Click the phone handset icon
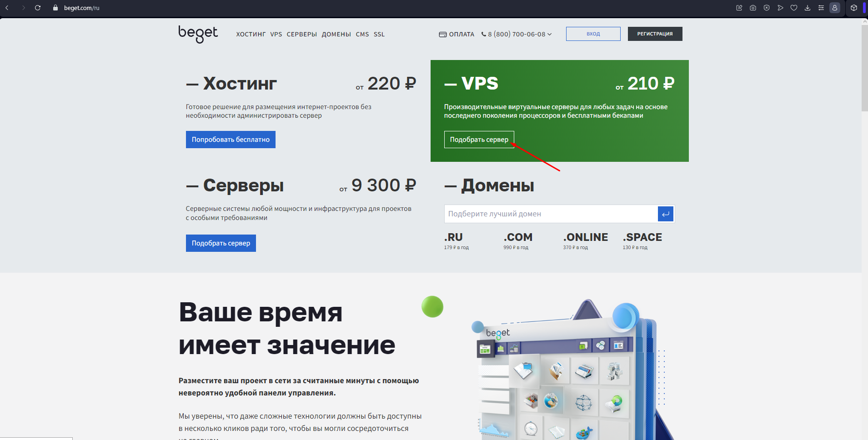The height and width of the screenshot is (440, 868). pos(484,34)
